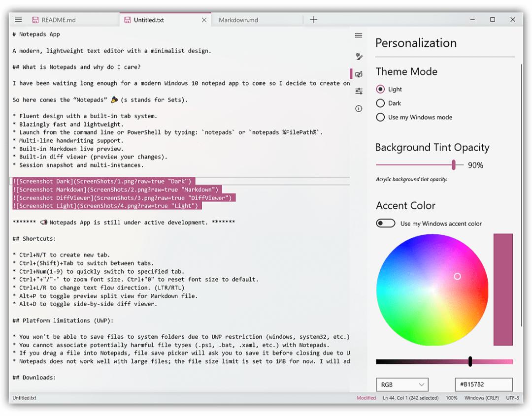The height and width of the screenshot is (416, 532).
Task: Maximize the Notepads window
Action: pyautogui.click(x=492, y=20)
